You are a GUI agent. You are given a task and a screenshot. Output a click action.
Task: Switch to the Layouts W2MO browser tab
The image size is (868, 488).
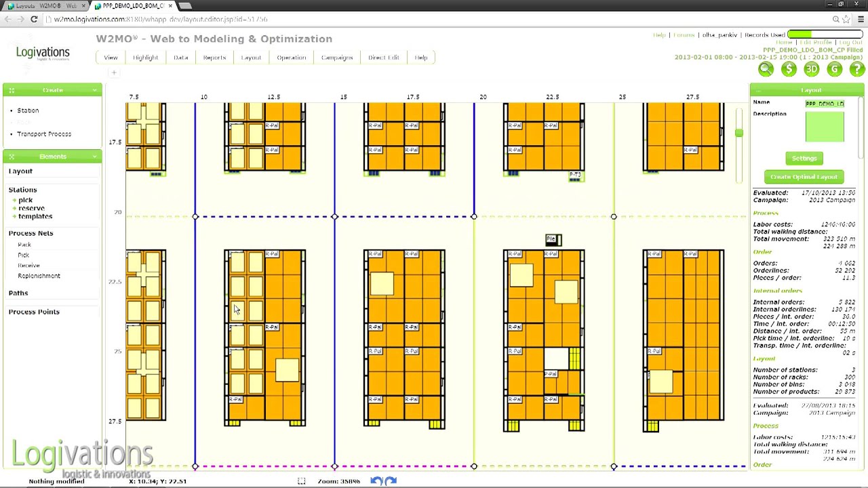click(x=46, y=6)
